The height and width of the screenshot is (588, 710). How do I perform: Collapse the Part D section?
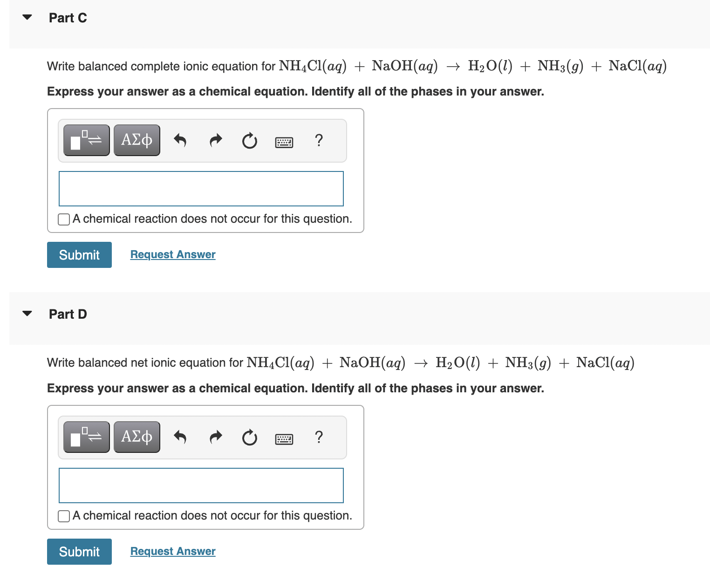(27, 313)
